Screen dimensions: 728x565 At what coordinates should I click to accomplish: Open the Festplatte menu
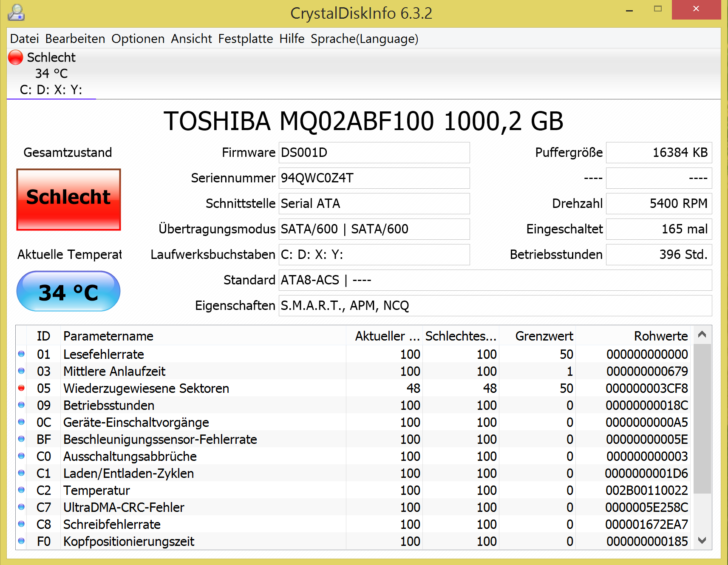point(246,39)
